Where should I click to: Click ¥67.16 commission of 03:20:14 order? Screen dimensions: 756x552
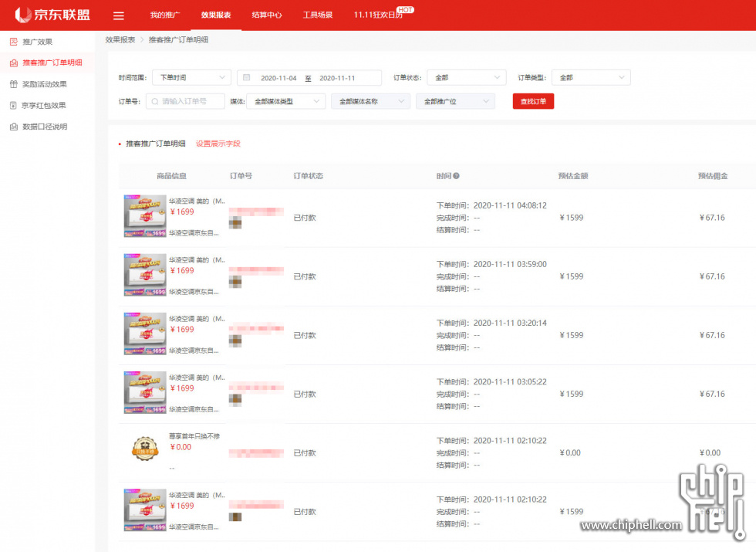(x=712, y=336)
